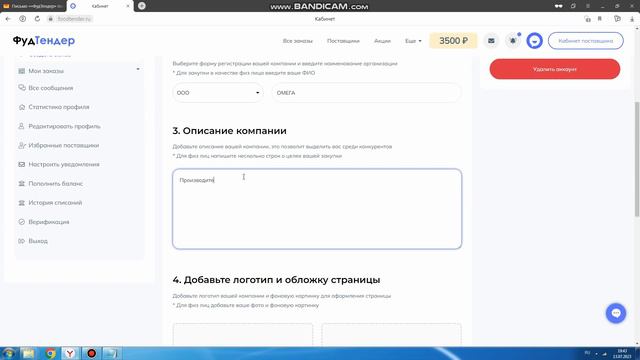Click the Выход exit icon
The width and height of the screenshot is (640, 360).
pyautogui.click(x=22, y=241)
